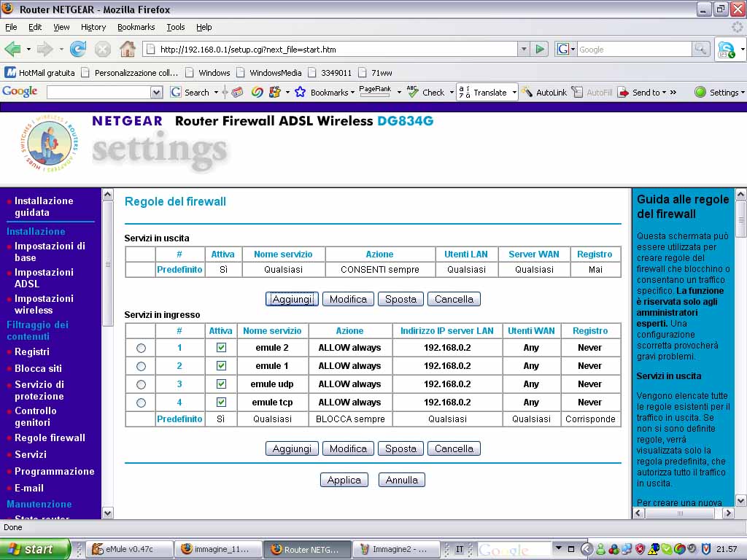Click the Forward navigation arrow
The height and width of the screenshot is (560, 747).
[44, 49]
